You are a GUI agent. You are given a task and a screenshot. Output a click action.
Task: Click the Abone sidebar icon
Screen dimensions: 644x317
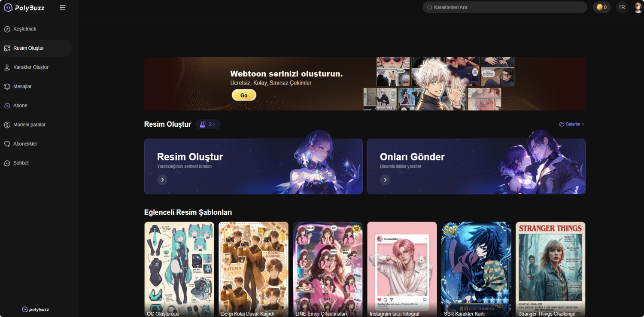click(7, 106)
